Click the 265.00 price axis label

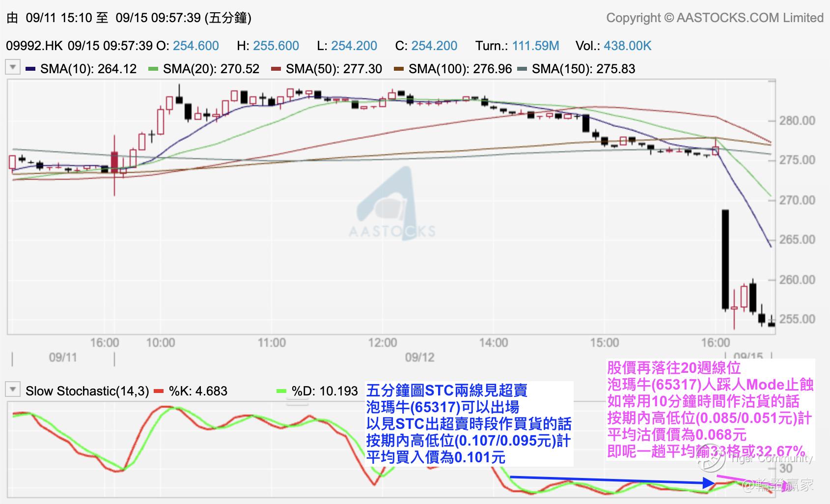coord(797,239)
